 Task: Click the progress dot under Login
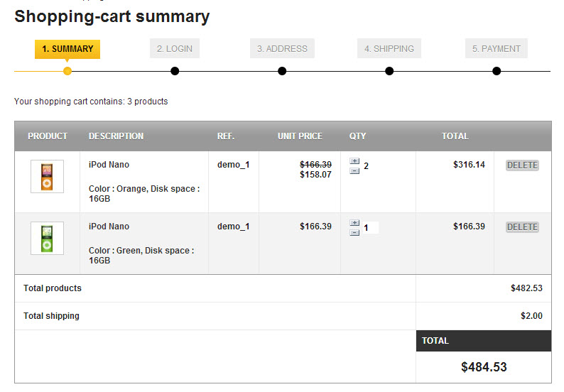175,71
